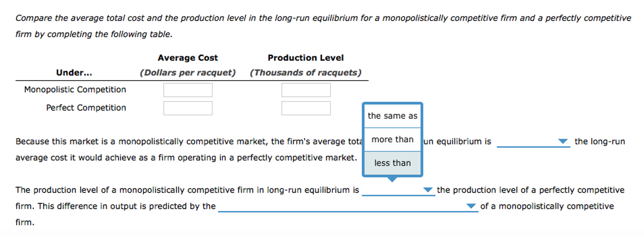The width and height of the screenshot is (644, 236).
Task: Click the pointer arrow below the open dropdown list
Action: (x=393, y=180)
